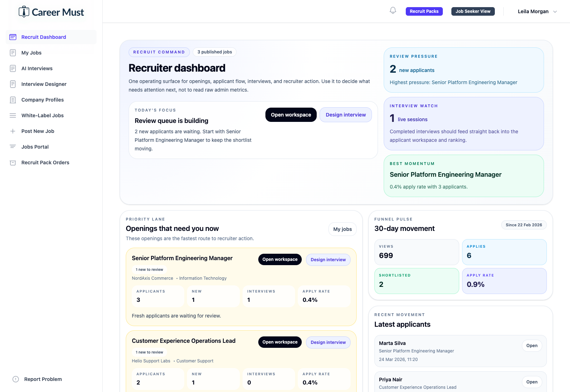Image resolution: width=570 pixels, height=392 pixels.
Task: Open the notification bell
Action: (x=393, y=10)
